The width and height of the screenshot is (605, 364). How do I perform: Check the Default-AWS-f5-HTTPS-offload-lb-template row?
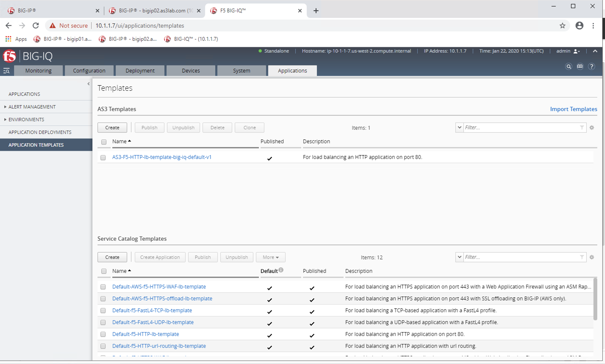(x=103, y=299)
